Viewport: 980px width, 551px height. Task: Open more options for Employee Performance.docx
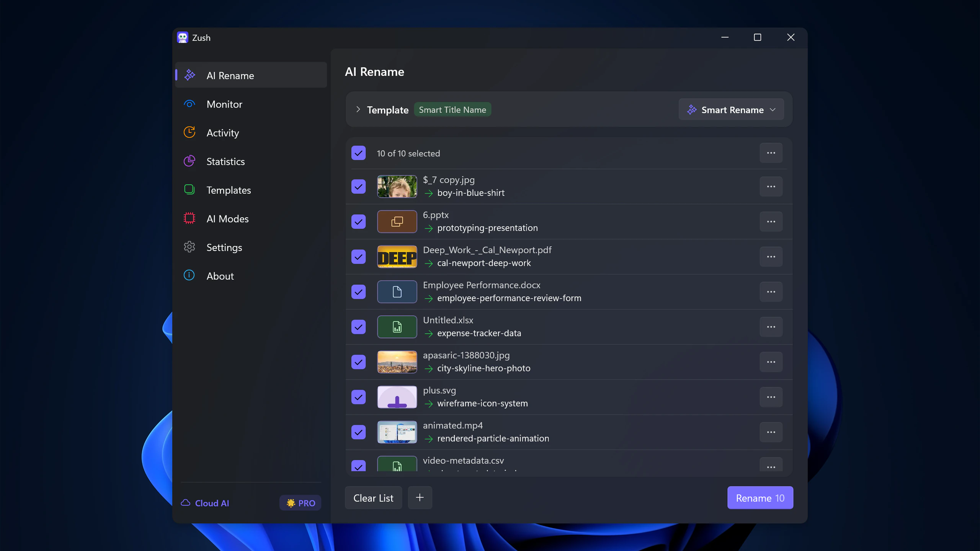click(771, 292)
